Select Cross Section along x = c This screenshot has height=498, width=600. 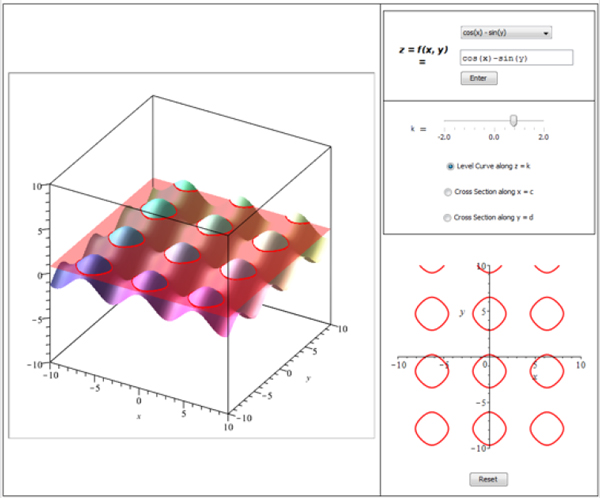447,192
